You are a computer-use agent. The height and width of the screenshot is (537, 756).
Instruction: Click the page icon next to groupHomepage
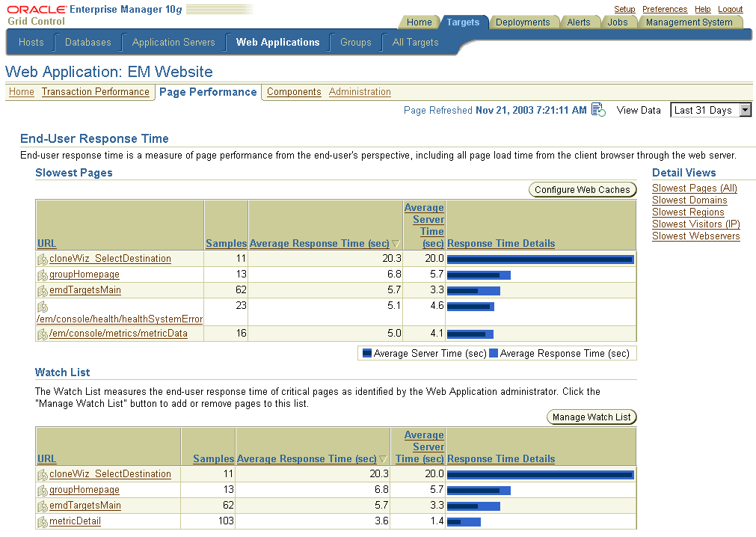41,274
